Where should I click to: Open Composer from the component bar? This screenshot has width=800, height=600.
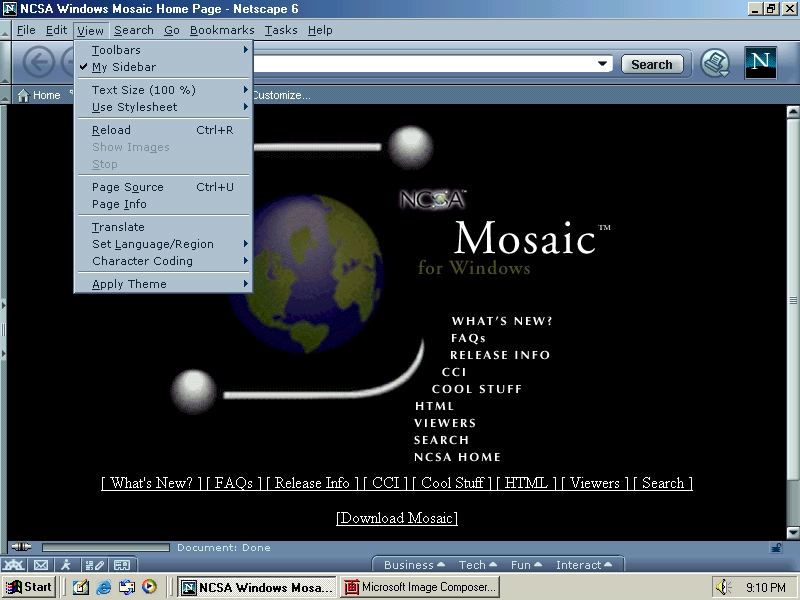pos(93,565)
